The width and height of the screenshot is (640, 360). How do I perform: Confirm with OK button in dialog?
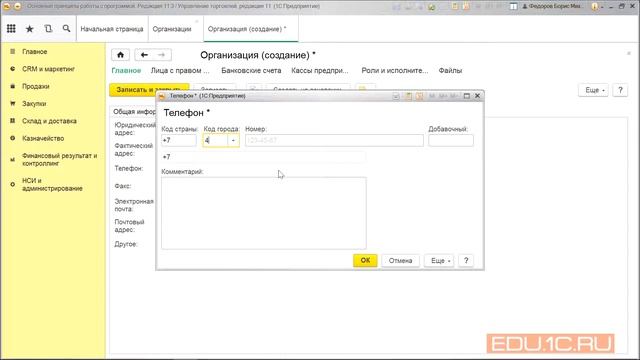(x=365, y=260)
